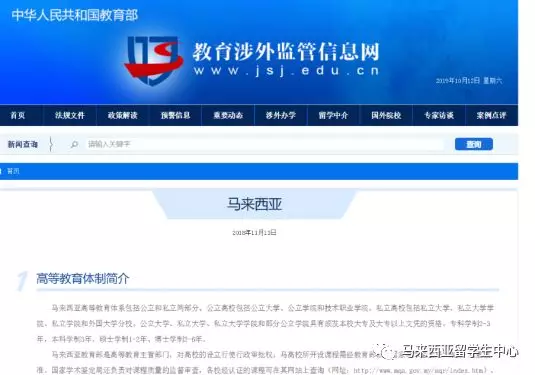Open the 专家访谈 menu item

coord(439,116)
